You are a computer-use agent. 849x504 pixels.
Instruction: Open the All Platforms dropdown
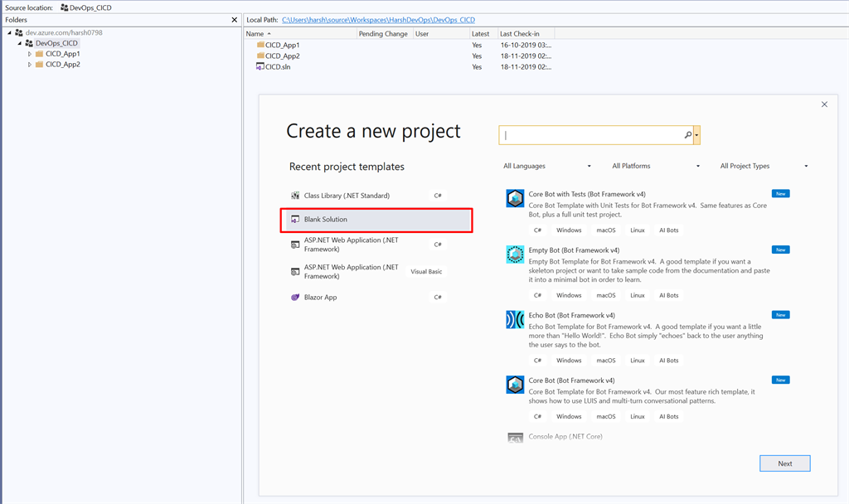(x=656, y=166)
